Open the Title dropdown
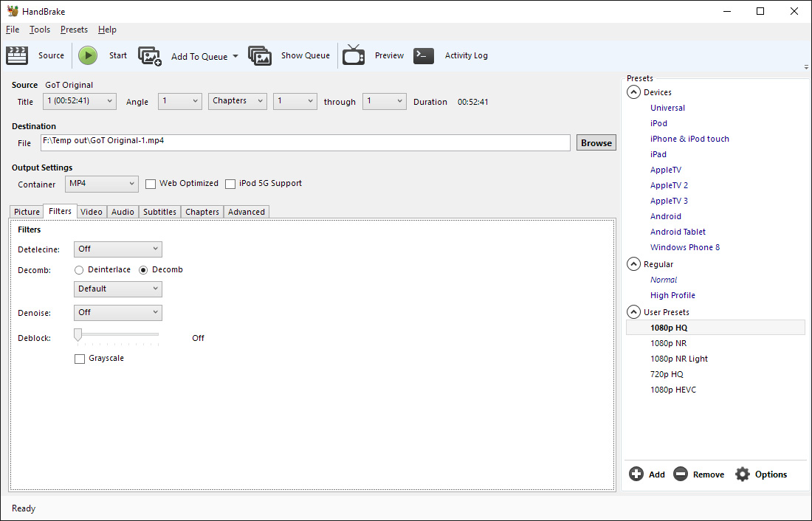The height and width of the screenshot is (521, 812). (79, 101)
